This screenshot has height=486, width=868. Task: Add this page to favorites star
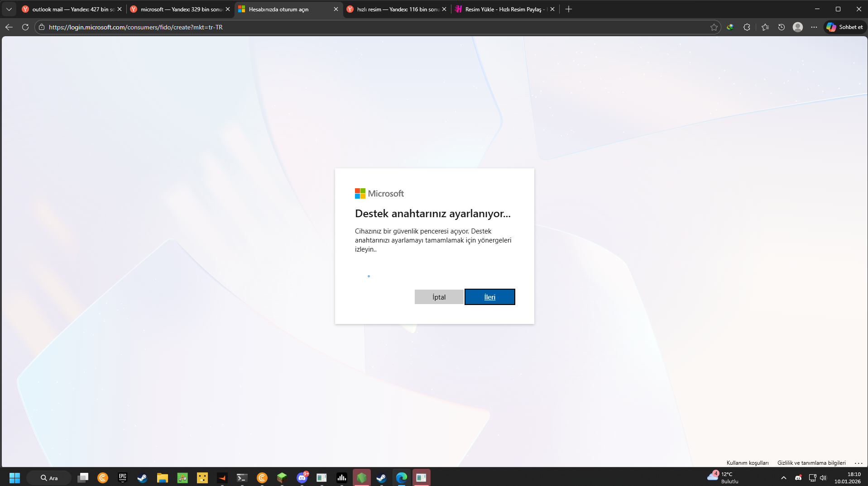pyautogui.click(x=714, y=27)
